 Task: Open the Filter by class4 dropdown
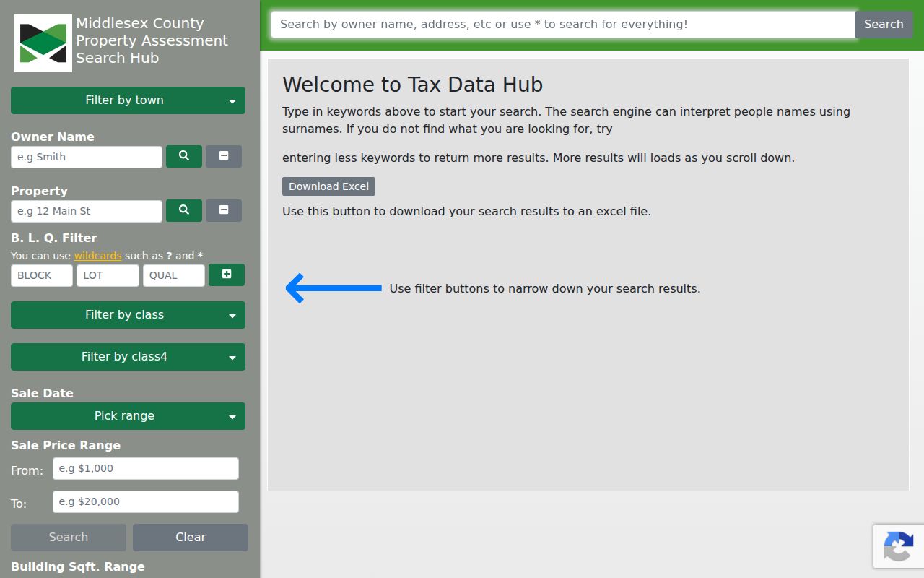point(128,357)
